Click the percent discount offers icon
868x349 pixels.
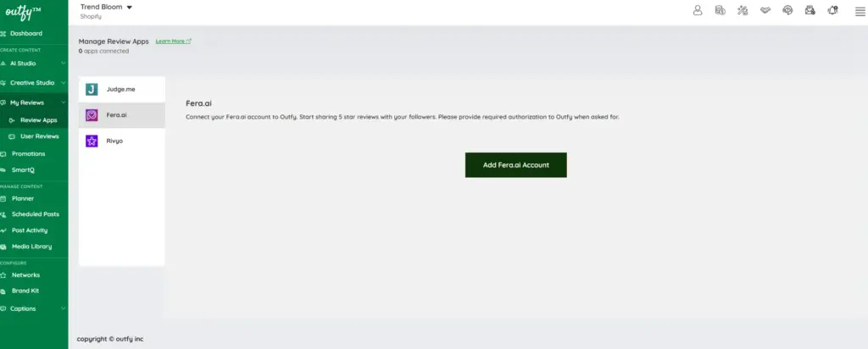743,10
